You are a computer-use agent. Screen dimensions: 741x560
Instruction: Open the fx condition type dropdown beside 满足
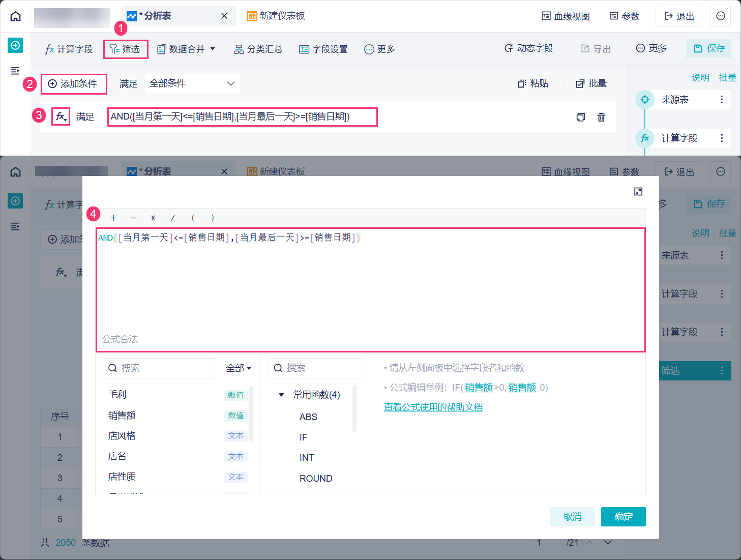coord(61,117)
